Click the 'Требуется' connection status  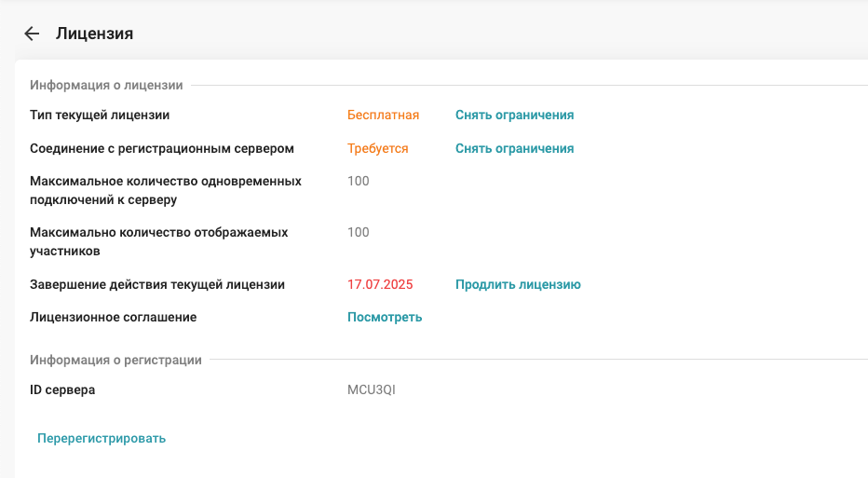click(x=377, y=149)
